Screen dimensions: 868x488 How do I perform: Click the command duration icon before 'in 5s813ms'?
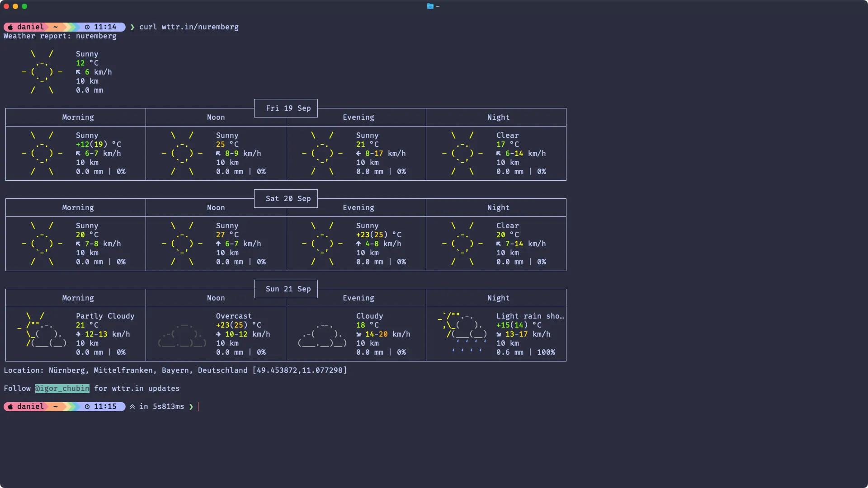click(x=132, y=407)
